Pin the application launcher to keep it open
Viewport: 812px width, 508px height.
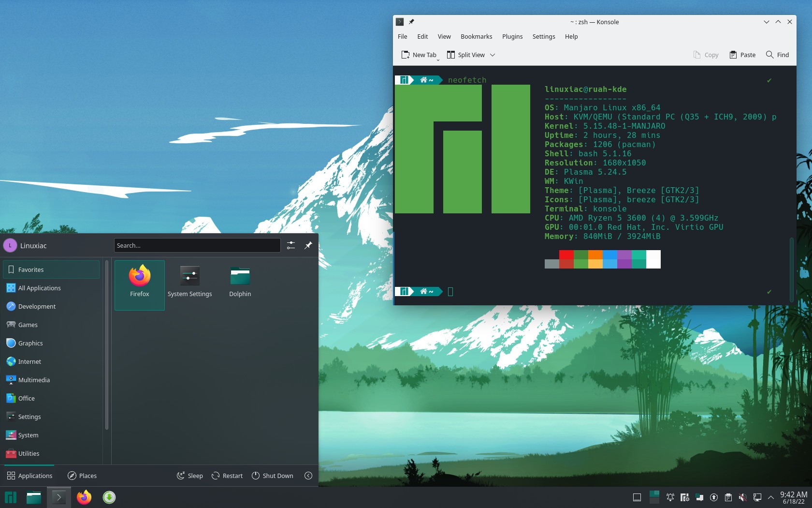point(308,245)
